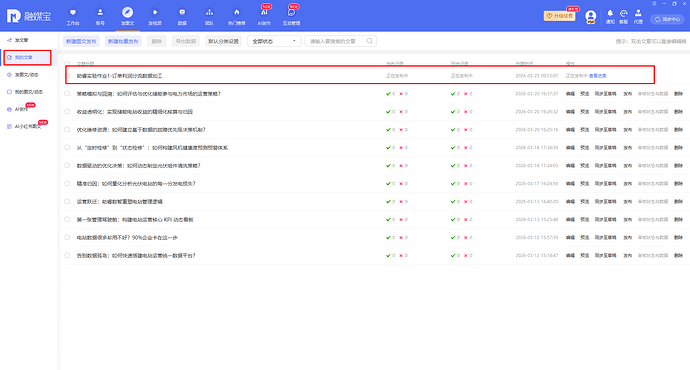This screenshot has width=690, height=370.
Task: Open the 热门榜单 flame icon
Action: click(x=237, y=13)
